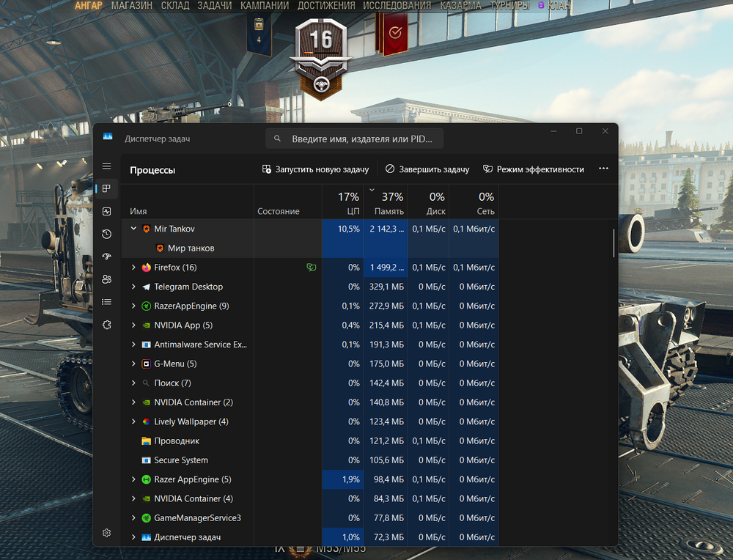
Task: Click the Task Manager app icon in title bar
Action: point(108,136)
